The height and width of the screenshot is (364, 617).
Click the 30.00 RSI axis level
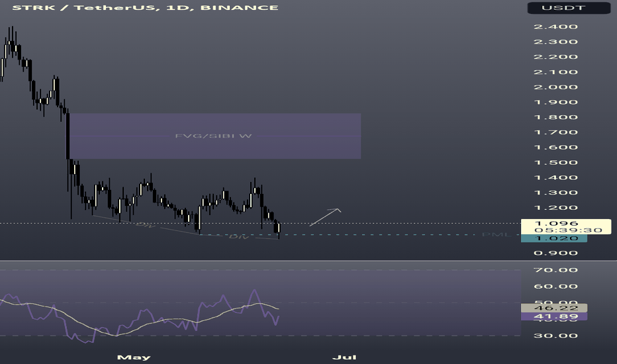[555, 336]
